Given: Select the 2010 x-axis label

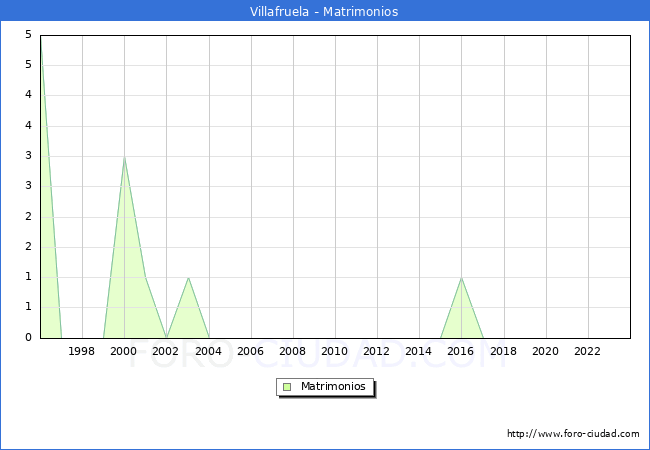Looking at the screenshot, I should (x=334, y=352).
